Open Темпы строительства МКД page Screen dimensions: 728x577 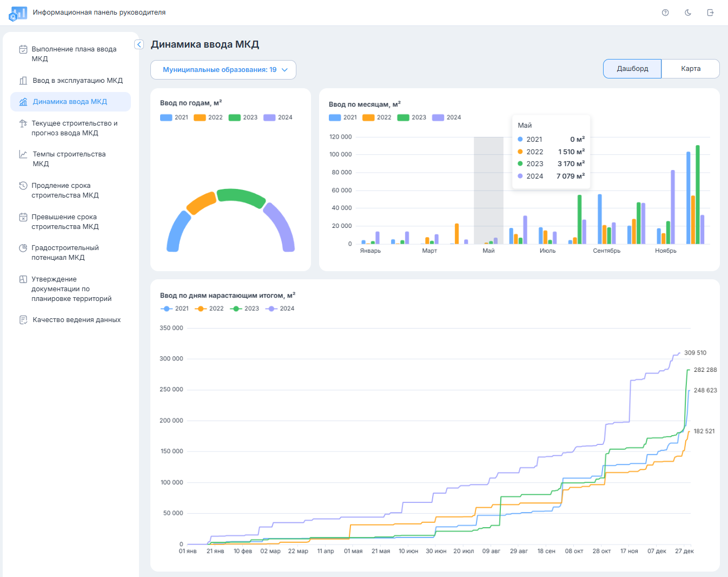[70, 159]
